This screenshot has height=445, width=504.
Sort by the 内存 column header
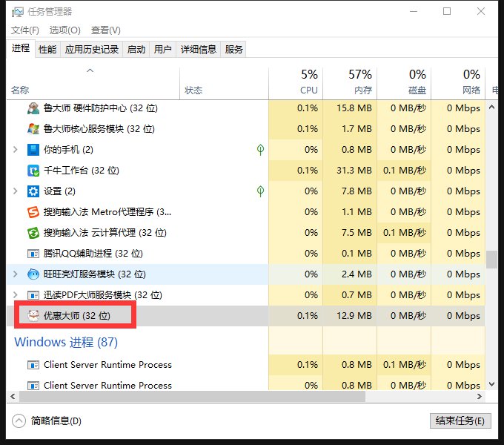350,83
